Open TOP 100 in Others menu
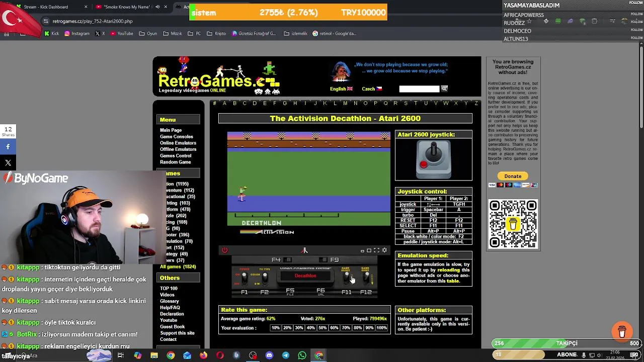Image resolution: width=644 pixels, height=362 pixels. pos(169,289)
